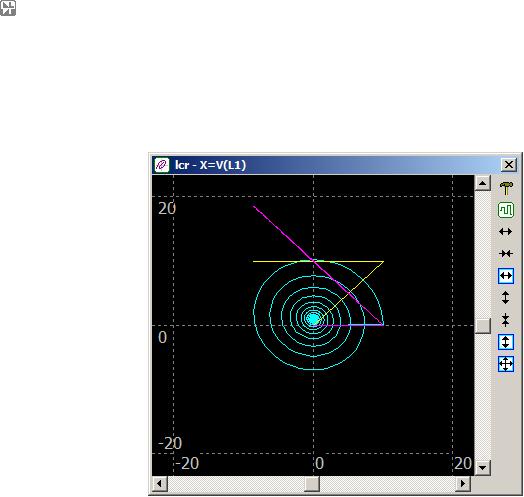Screen dimensions: 524x497
Task: Expand the horizontal axis with the plain double arrow
Action: (505, 231)
